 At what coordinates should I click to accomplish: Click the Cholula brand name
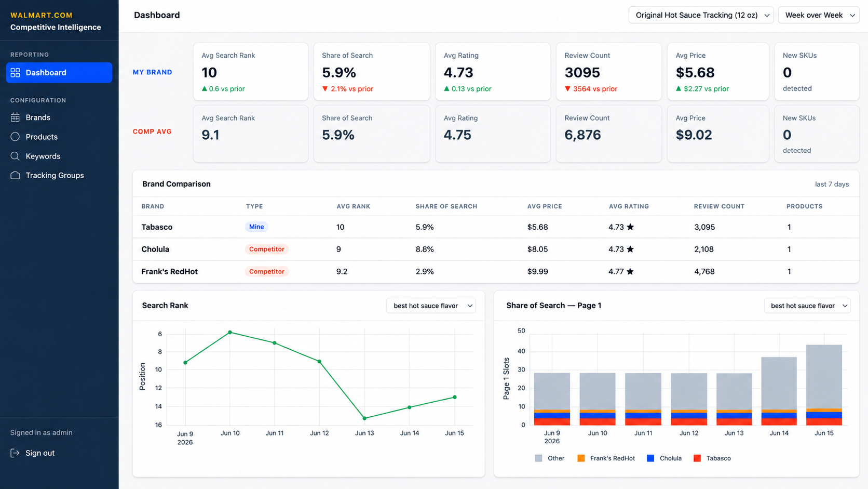(x=155, y=249)
